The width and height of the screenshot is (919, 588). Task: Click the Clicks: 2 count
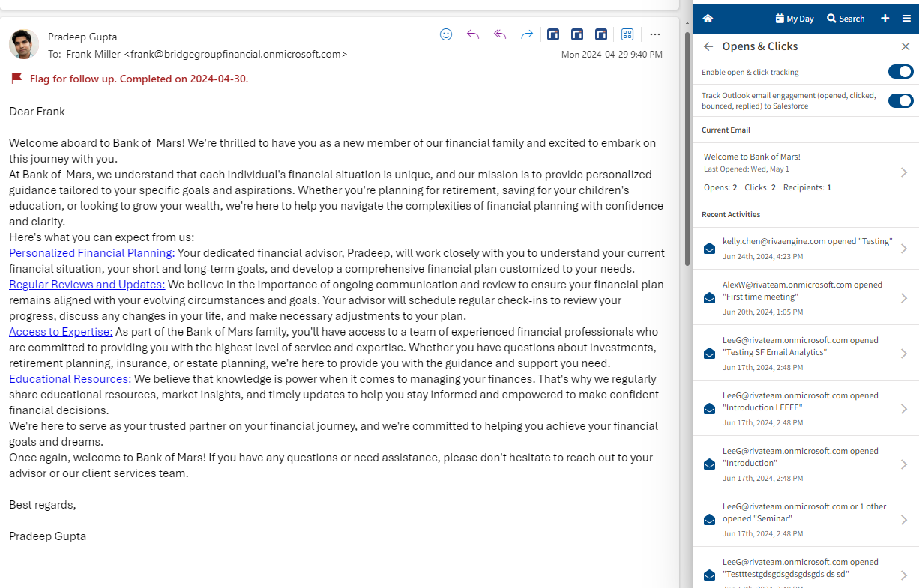click(x=760, y=187)
